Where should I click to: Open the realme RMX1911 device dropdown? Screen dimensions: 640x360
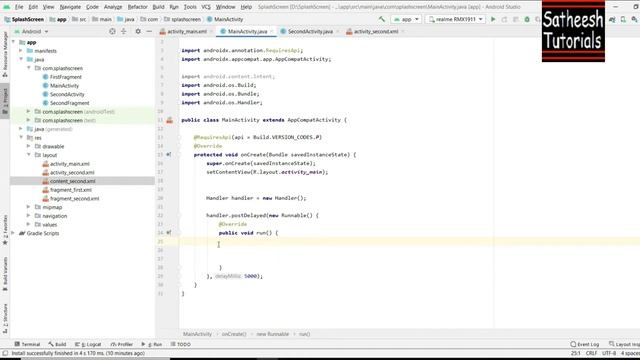coord(455,19)
